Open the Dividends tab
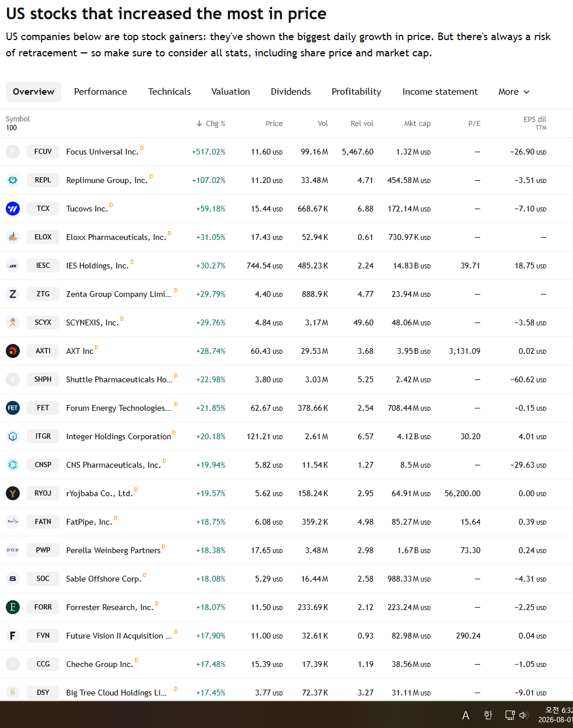This screenshot has height=728, width=573. coord(291,92)
